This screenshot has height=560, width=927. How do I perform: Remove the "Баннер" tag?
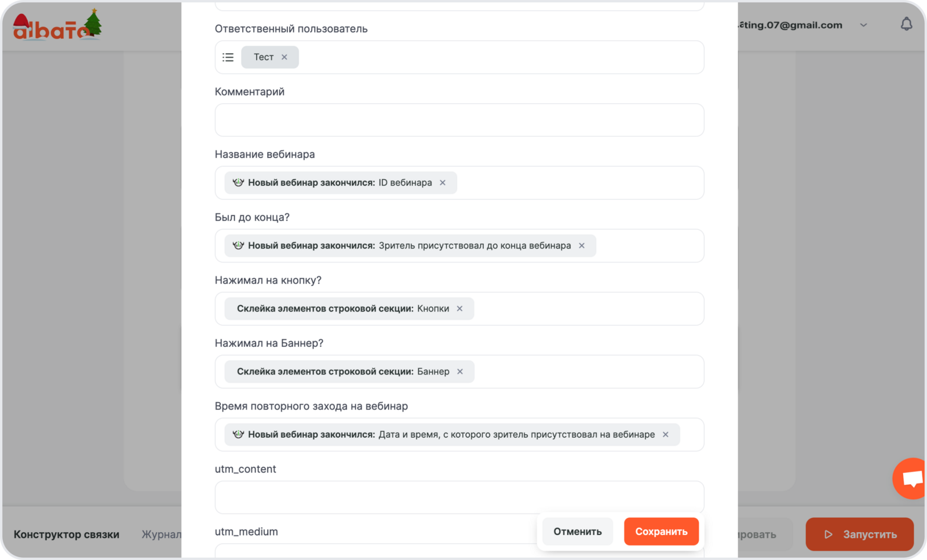[460, 372]
